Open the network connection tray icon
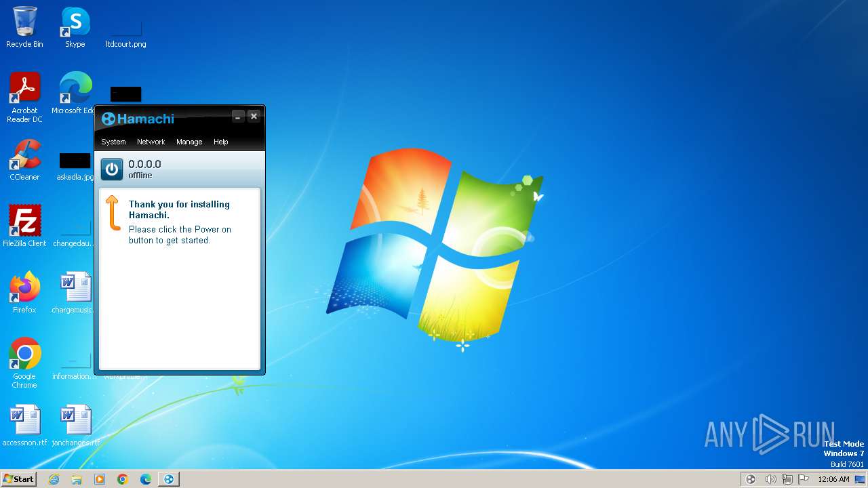This screenshot has width=868, height=488. [x=787, y=479]
